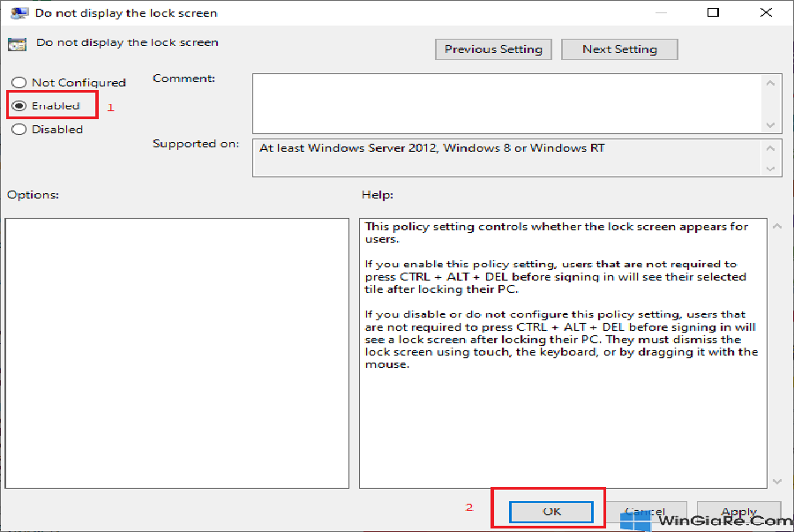Click the empty Options panel

click(177, 353)
